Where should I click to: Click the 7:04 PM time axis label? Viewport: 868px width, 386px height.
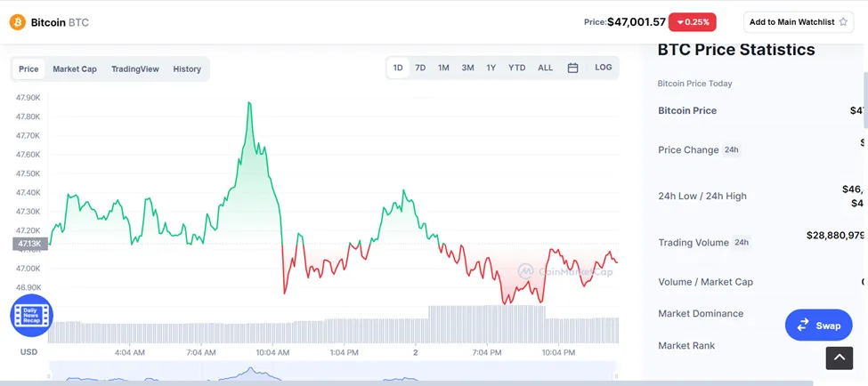(488, 352)
